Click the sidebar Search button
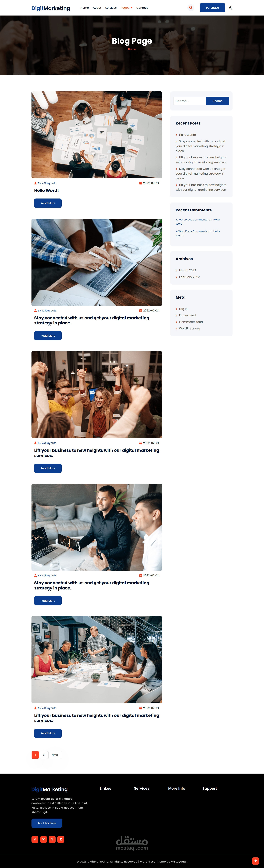Viewport: 264px width, 868px height. pyautogui.click(x=218, y=101)
